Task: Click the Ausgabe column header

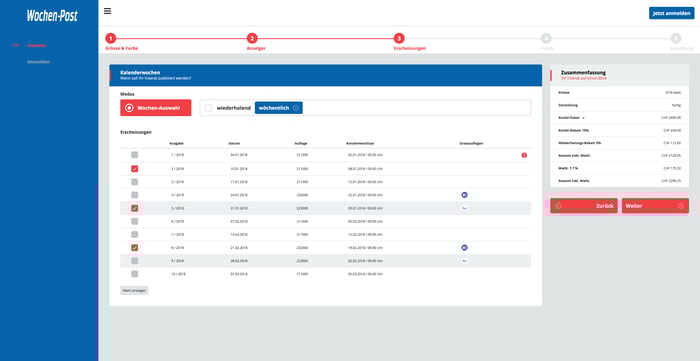Action: point(177,143)
